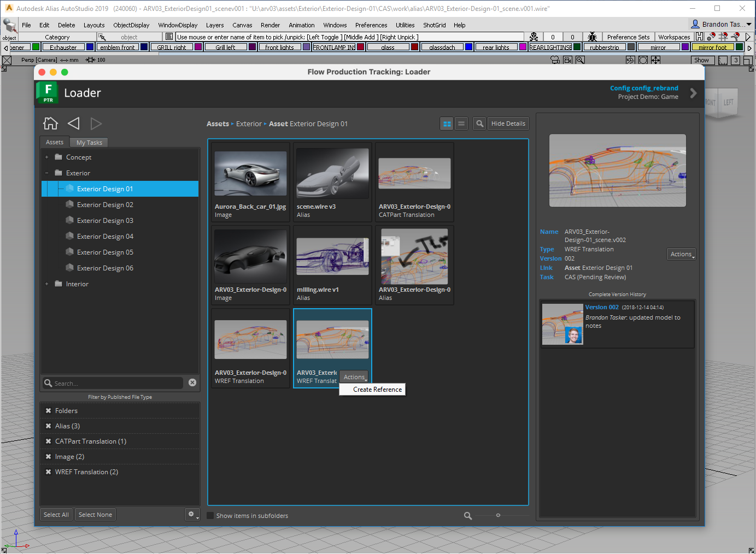Screen dimensions: 756x554
Task: Go to Loader home
Action: (50, 123)
